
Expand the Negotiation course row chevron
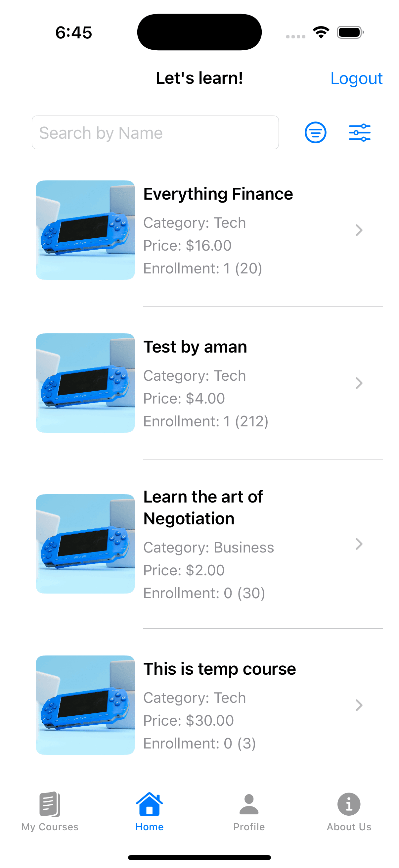click(359, 544)
